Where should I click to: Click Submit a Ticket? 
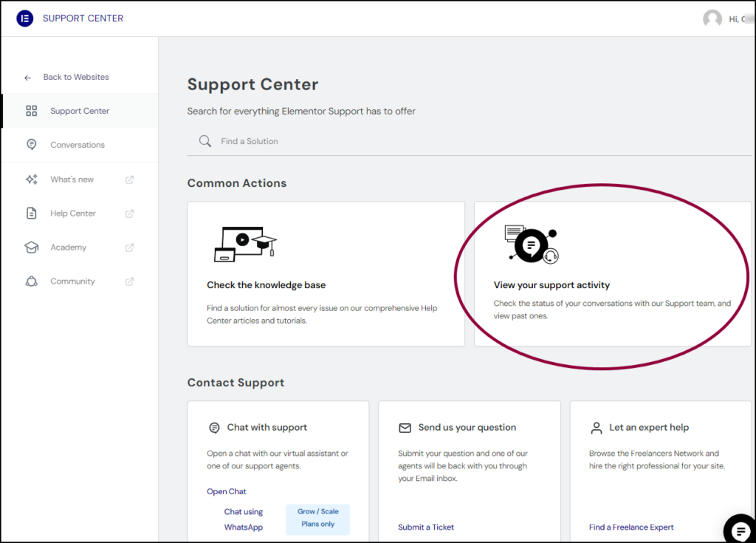pyautogui.click(x=425, y=527)
